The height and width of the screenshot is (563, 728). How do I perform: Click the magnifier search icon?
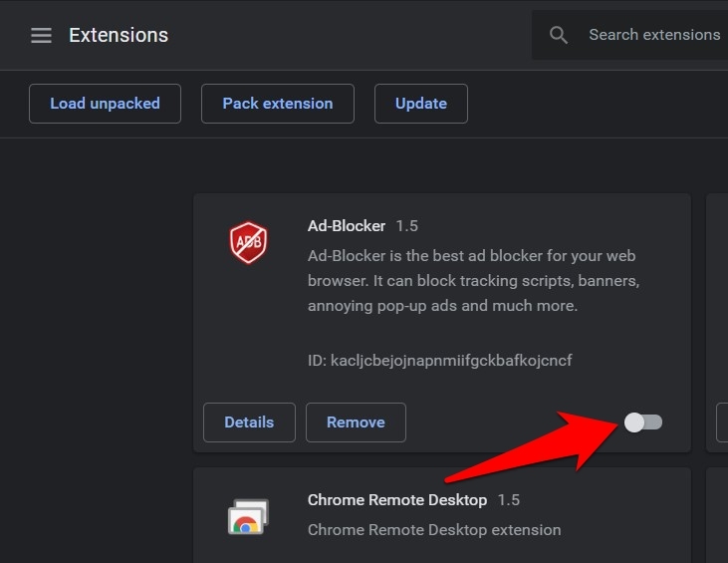[x=559, y=36]
